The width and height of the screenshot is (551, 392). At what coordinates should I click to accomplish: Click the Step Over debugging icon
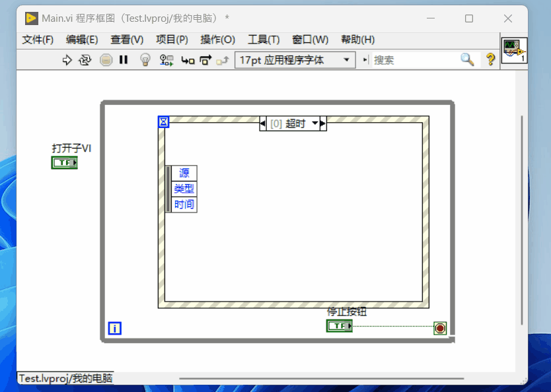[203, 59]
